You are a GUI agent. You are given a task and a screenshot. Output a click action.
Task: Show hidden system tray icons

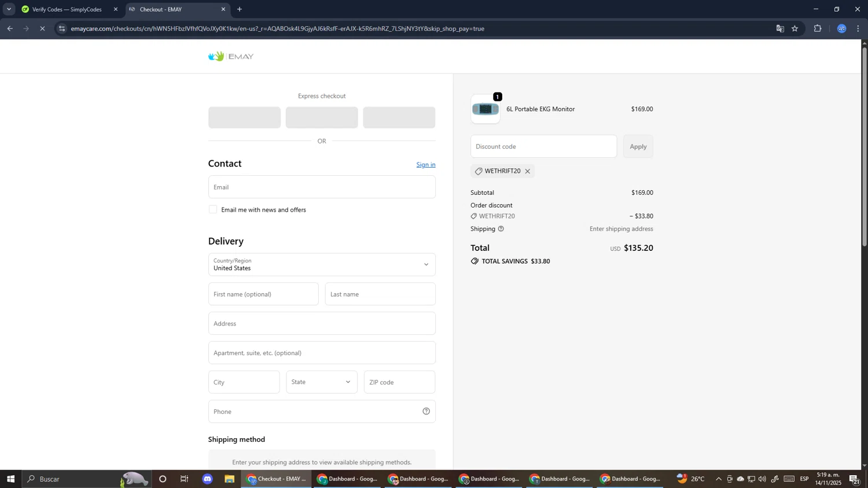pos(719,479)
